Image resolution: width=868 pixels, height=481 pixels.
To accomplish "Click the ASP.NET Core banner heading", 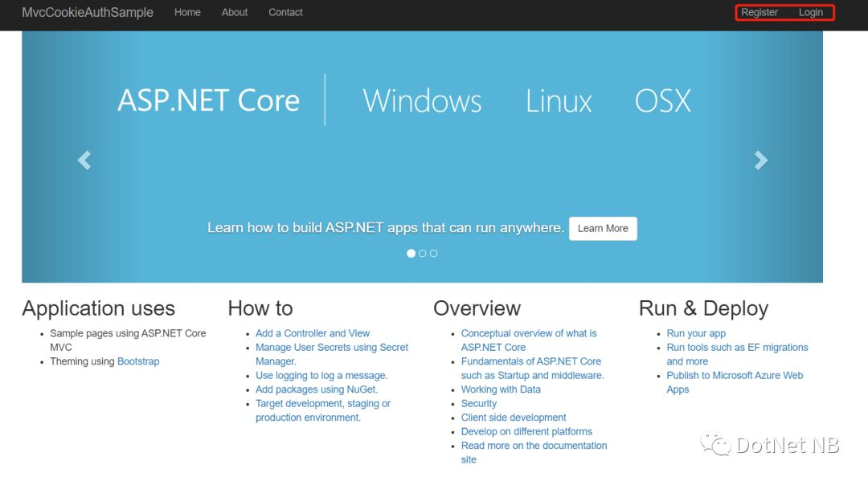I will pyautogui.click(x=208, y=100).
